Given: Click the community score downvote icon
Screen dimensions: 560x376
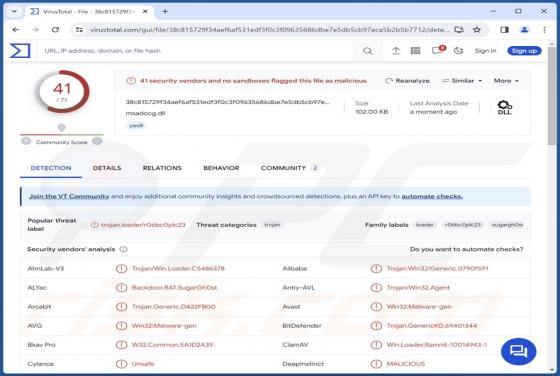Looking at the screenshot, I should pyautogui.click(x=26, y=141).
